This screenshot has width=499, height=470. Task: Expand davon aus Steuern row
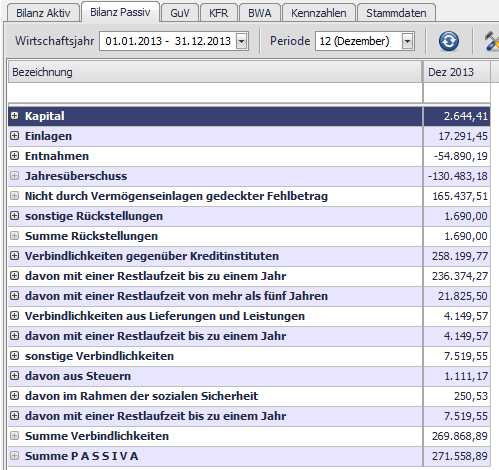tap(14, 376)
